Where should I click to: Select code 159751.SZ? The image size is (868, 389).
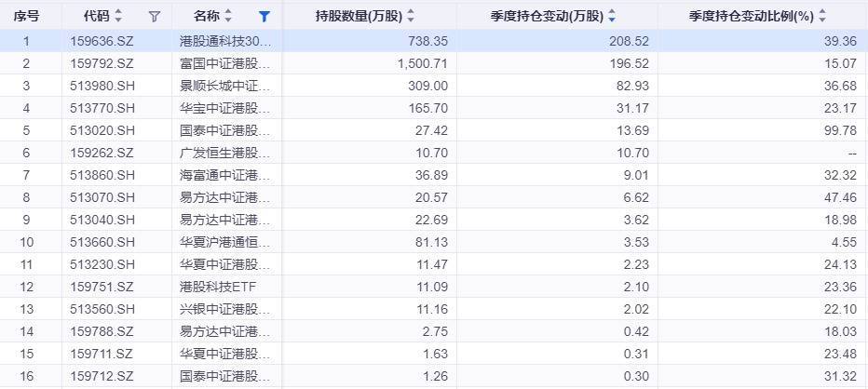[102, 288]
